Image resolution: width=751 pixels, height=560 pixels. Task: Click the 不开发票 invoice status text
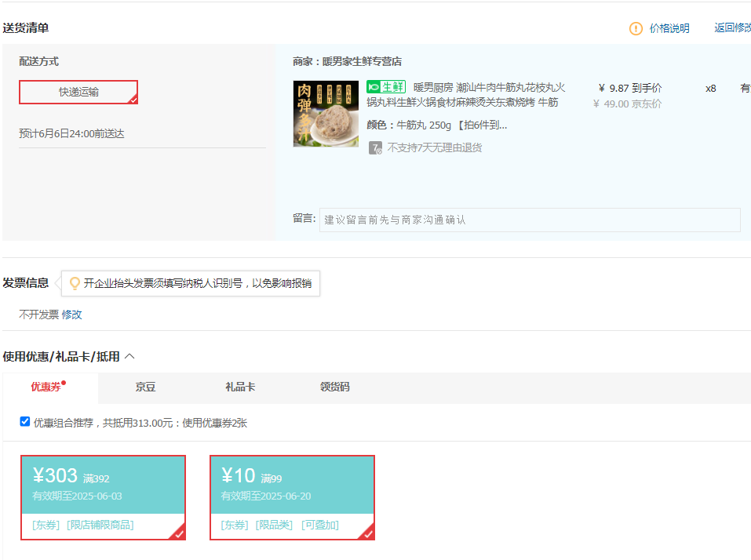pyautogui.click(x=38, y=315)
